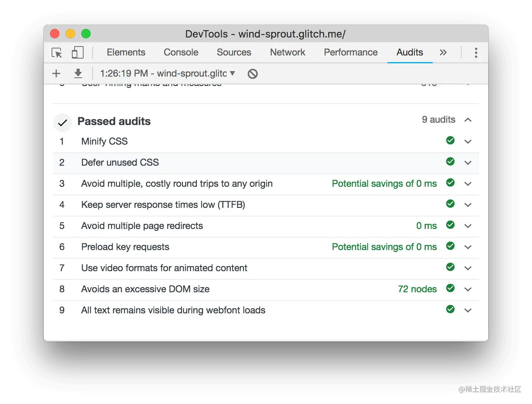
Task: Click the clear all icon
Action: (253, 73)
